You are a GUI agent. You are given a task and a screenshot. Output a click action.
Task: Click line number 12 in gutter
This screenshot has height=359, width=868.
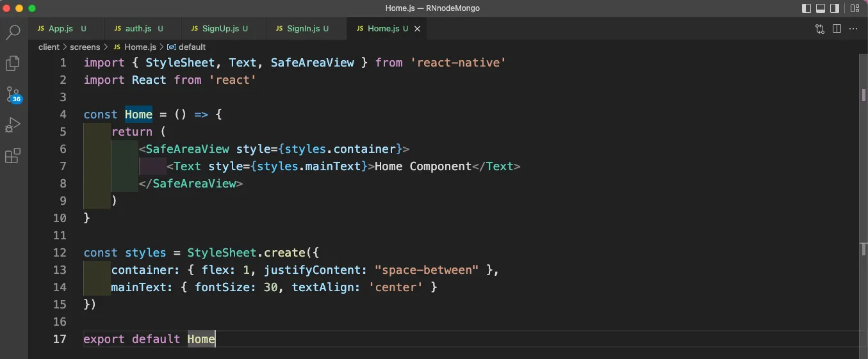click(x=60, y=253)
